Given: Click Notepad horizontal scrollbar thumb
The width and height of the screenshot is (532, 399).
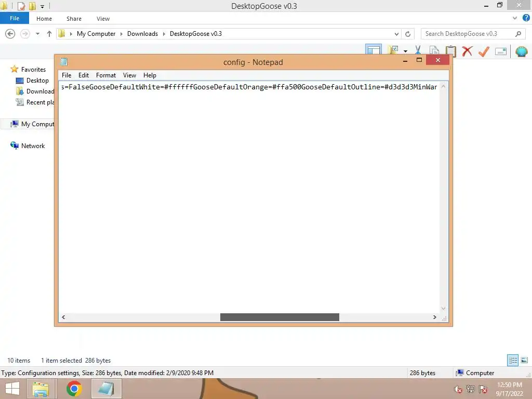Looking at the screenshot, I should pos(280,317).
